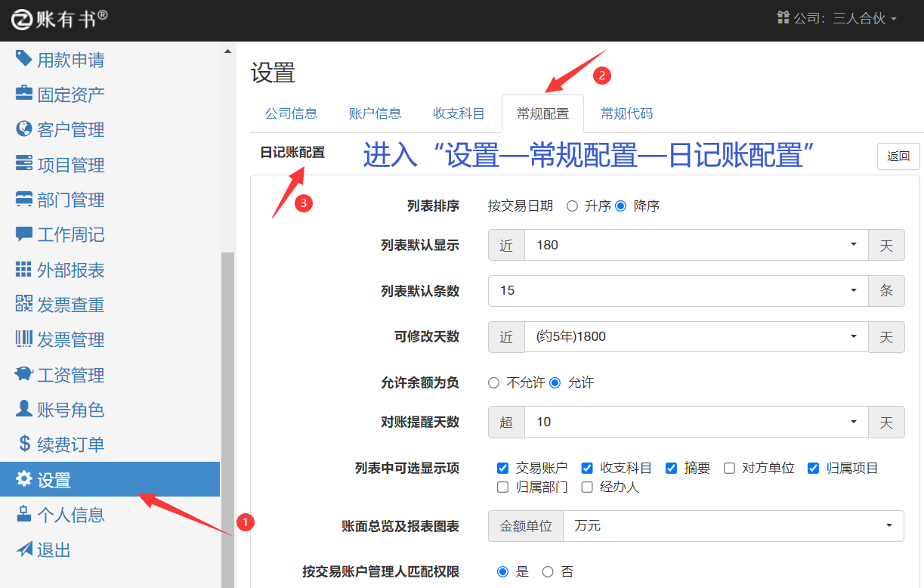Select 升序 radio for list sorting
This screenshot has width=924, height=588.
pyautogui.click(x=572, y=206)
